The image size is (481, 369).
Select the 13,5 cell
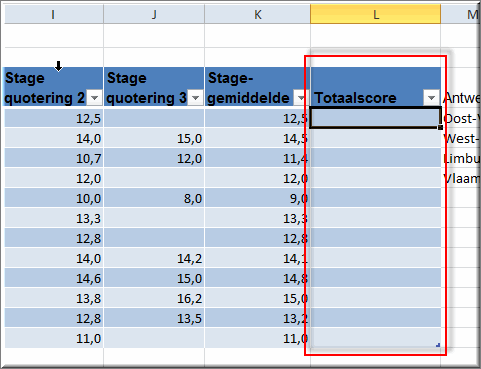pos(154,318)
